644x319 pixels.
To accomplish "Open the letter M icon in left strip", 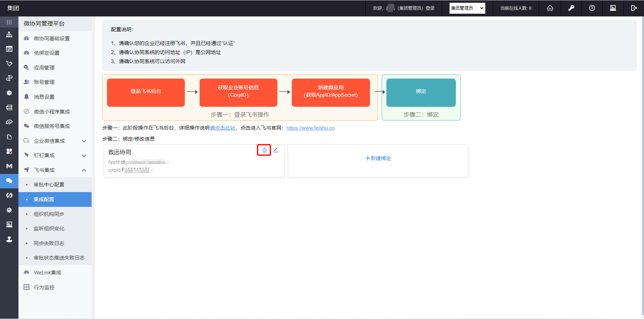I will coord(9,166).
